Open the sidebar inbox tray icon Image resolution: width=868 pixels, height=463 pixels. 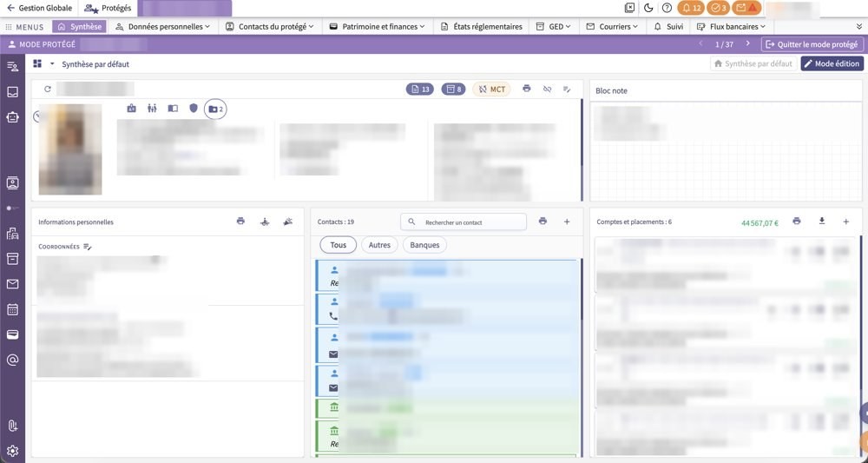pyautogui.click(x=12, y=92)
